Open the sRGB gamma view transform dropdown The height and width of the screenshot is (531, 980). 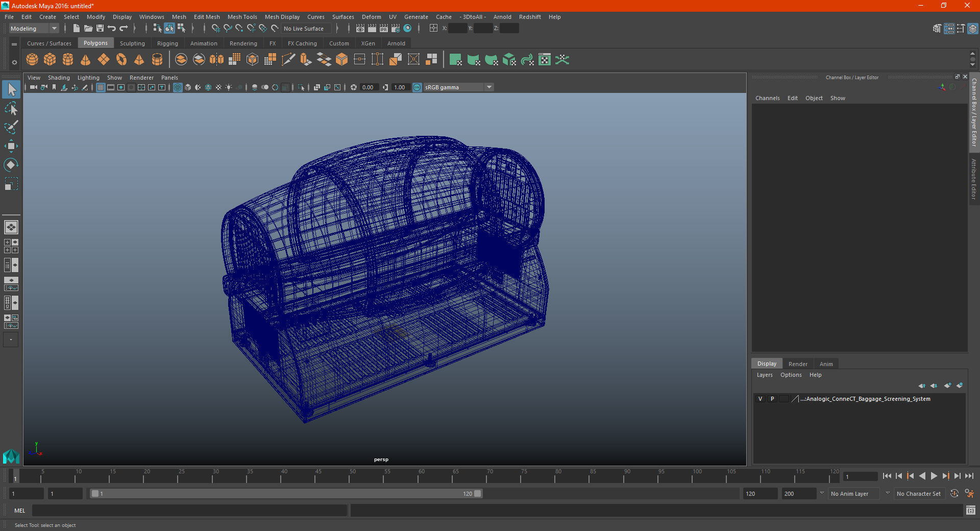tap(458, 87)
